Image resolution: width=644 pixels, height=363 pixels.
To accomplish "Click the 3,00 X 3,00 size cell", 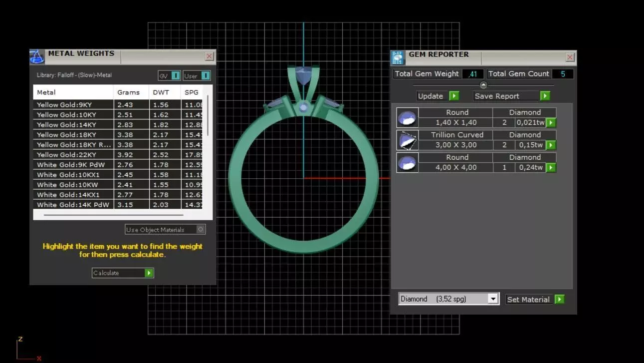I will pyautogui.click(x=455, y=145).
